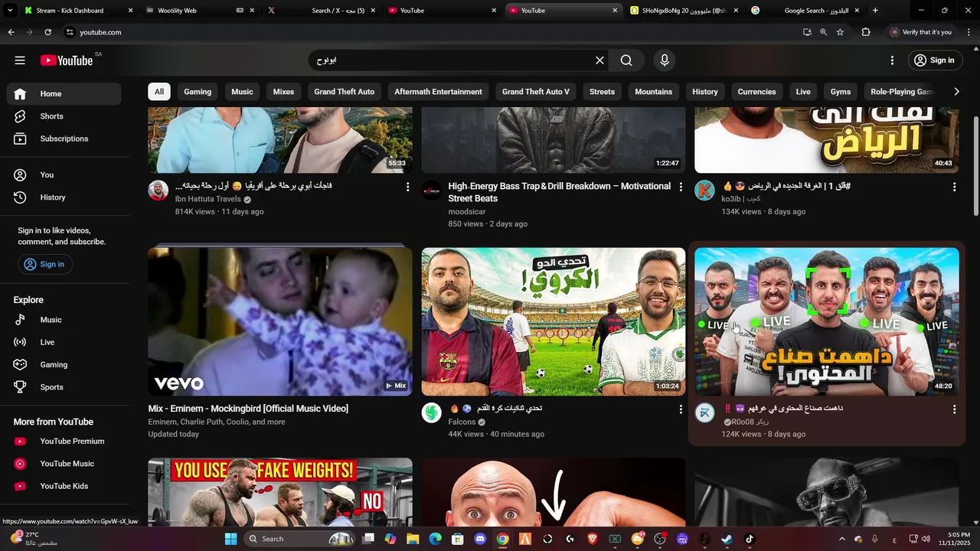Open Windows Start menu
This screenshot has width=980, height=551.
pos(230,539)
